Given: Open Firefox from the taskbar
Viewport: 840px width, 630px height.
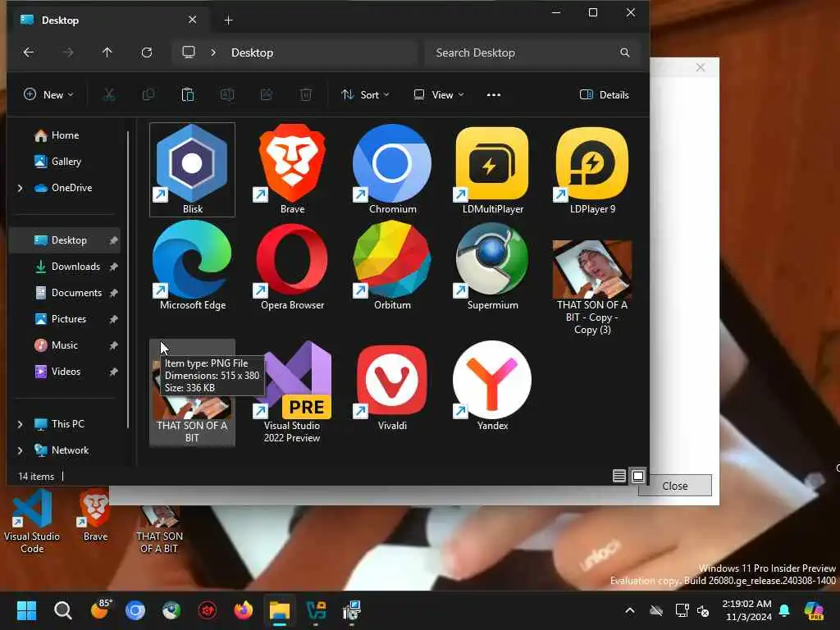Looking at the screenshot, I should click(244, 610).
